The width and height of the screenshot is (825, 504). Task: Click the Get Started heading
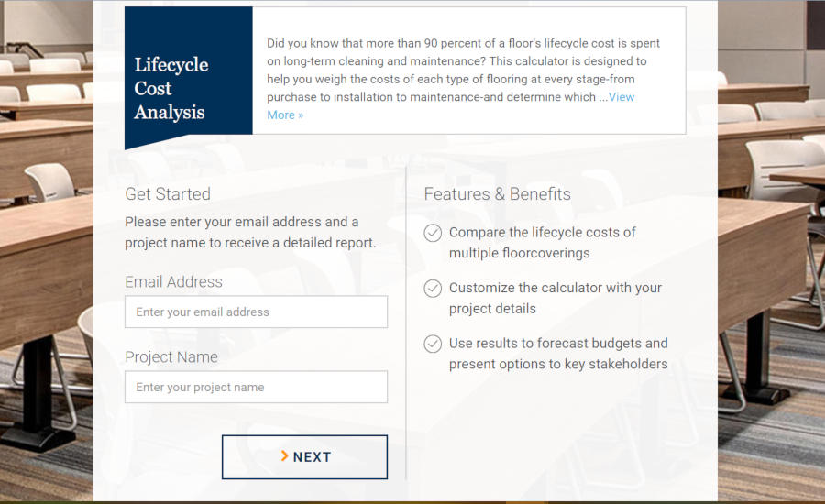click(x=168, y=194)
